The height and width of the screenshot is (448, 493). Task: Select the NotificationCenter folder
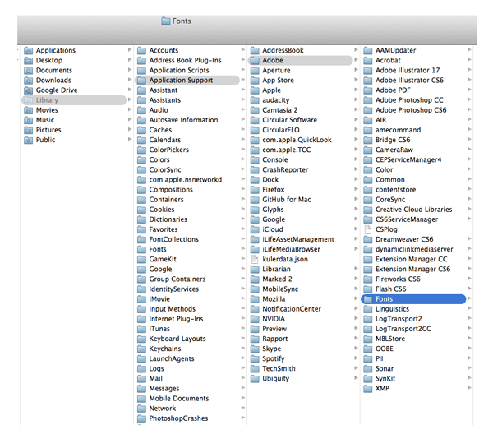click(x=292, y=309)
